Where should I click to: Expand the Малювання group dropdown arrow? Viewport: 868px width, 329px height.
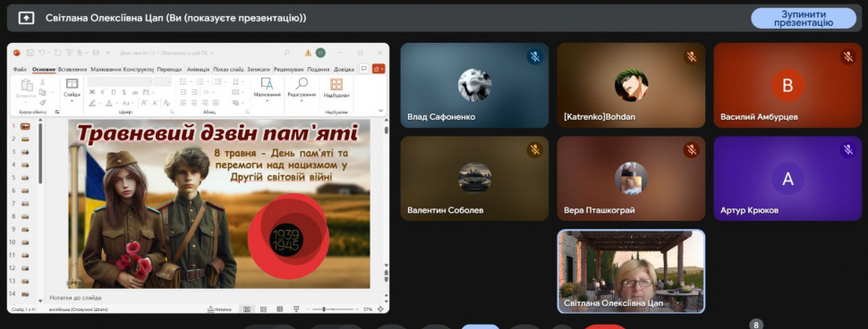click(267, 101)
